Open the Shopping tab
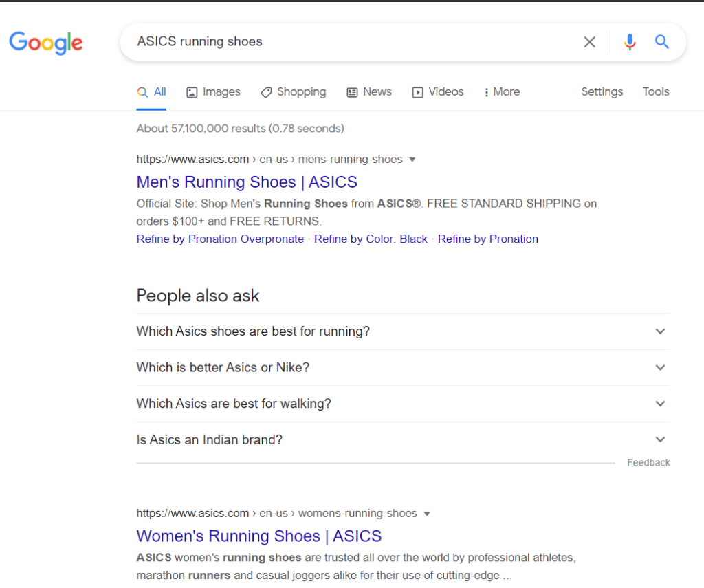The image size is (704, 588). (293, 92)
